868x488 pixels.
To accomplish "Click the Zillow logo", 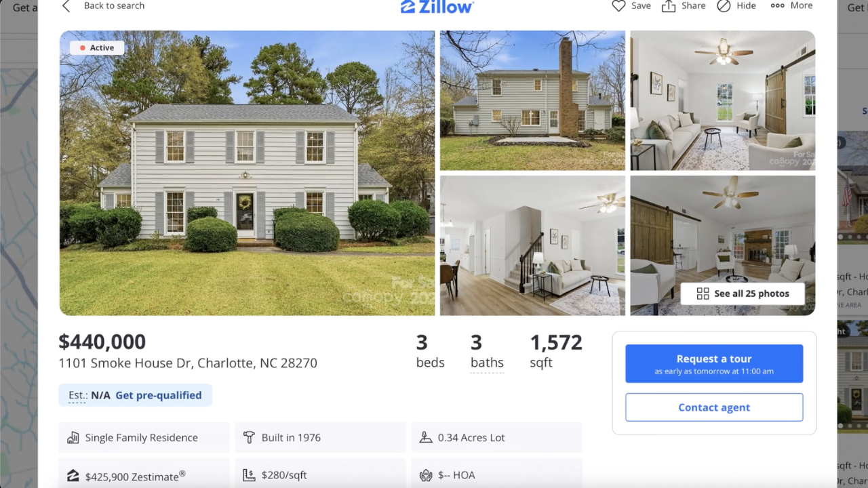I will (x=437, y=7).
